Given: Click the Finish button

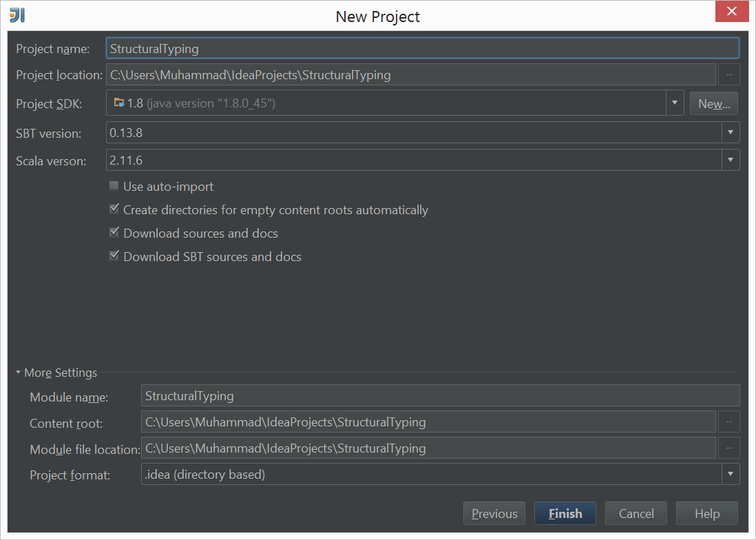Looking at the screenshot, I should point(565,513).
